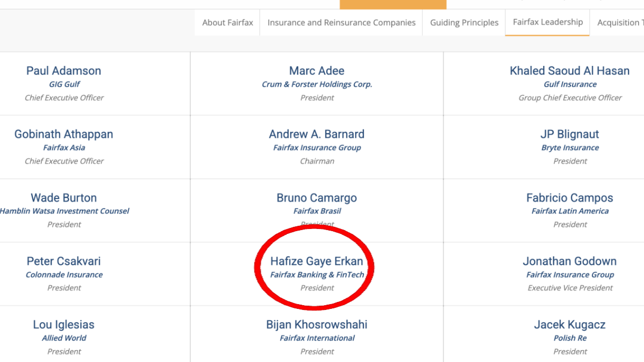
Task: Open Bijan Khosrowshahi's profile
Action: coord(317,324)
